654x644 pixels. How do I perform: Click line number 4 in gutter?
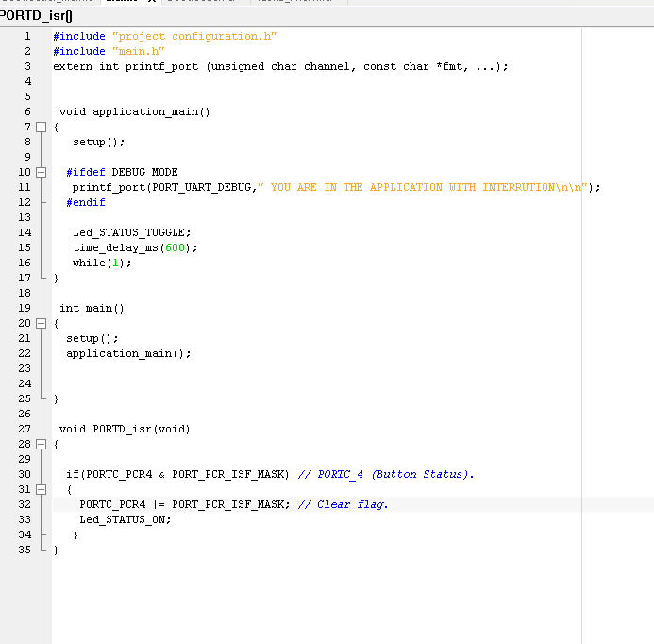click(x=27, y=81)
